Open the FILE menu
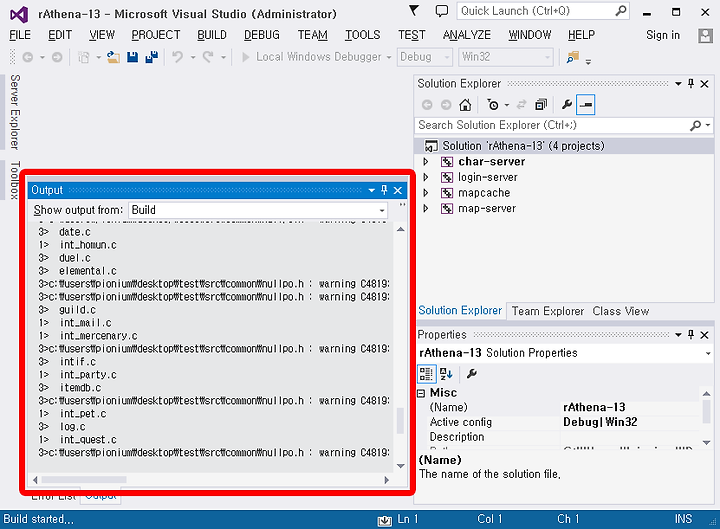This screenshot has width=720, height=529. (20, 35)
